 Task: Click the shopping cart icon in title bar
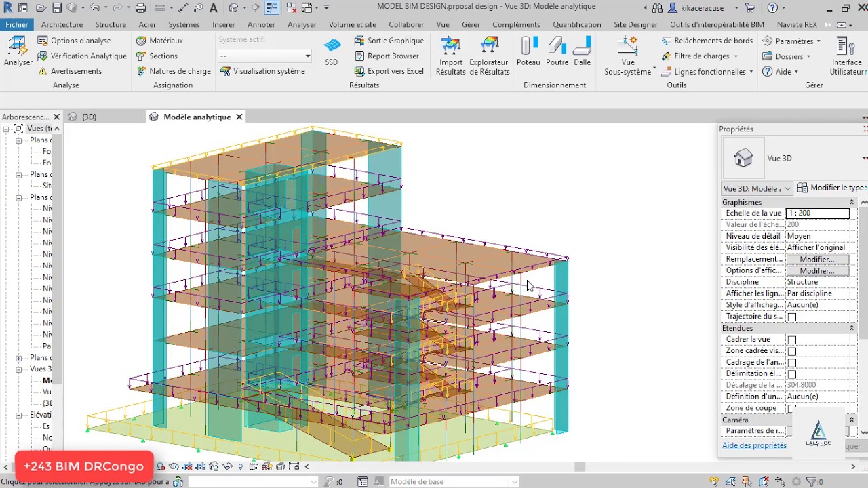[x=749, y=8]
